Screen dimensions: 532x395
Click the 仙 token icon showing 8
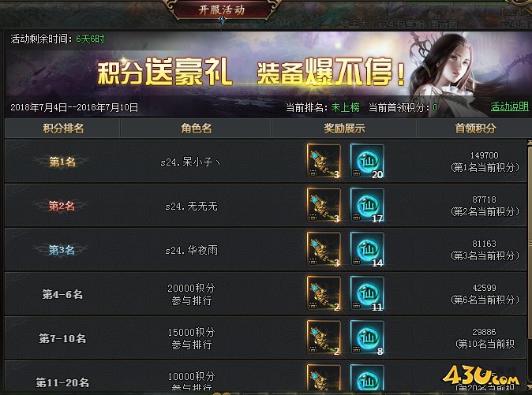[367, 337]
